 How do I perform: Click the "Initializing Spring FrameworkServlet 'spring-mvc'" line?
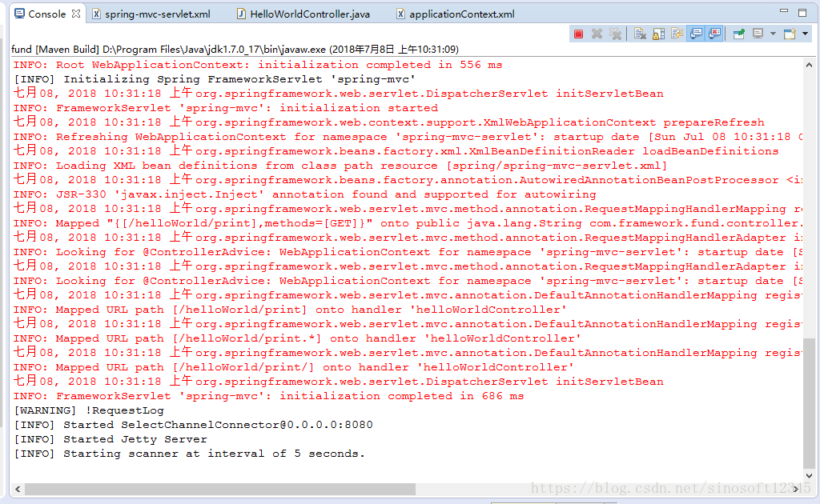(215, 79)
